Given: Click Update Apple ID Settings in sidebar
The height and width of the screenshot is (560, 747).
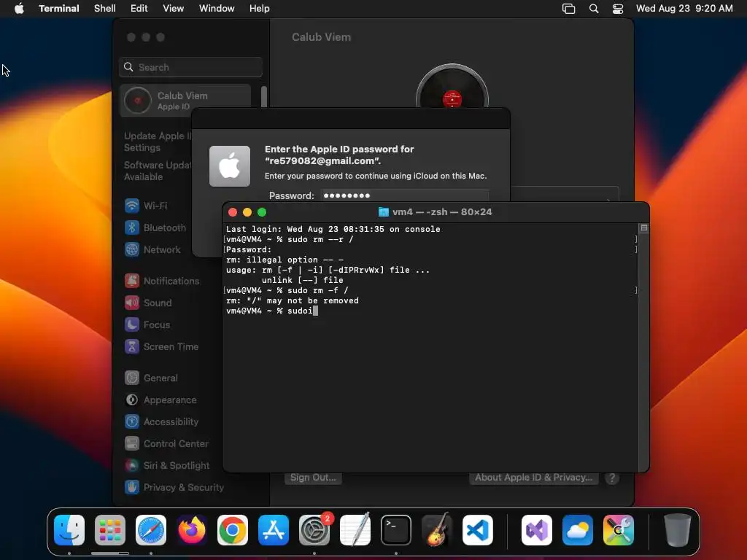Looking at the screenshot, I should [158, 142].
